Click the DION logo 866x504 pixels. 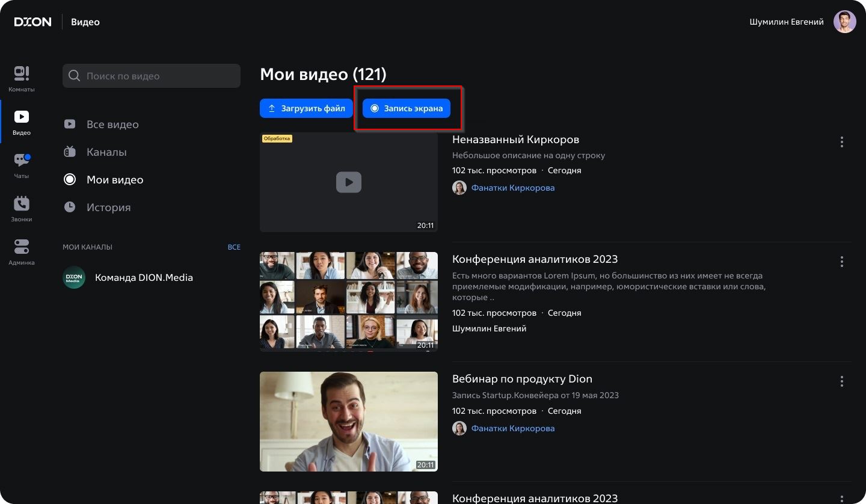33,22
